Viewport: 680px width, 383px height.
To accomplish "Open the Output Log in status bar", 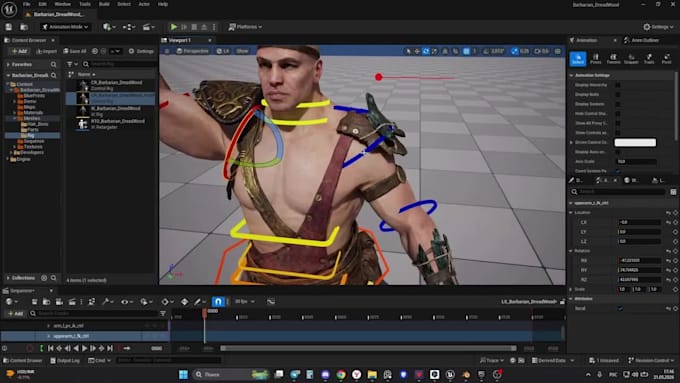I will point(65,360).
